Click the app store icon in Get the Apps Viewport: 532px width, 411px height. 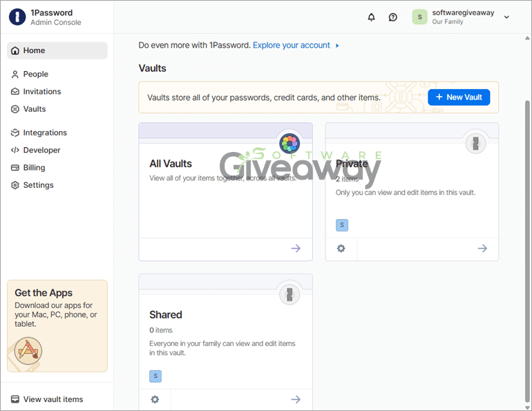tap(28, 351)
